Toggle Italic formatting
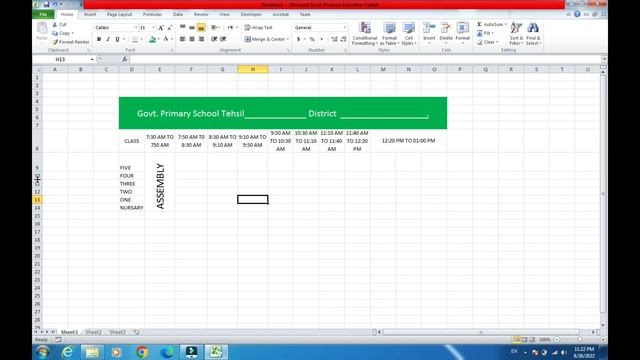640x360 pixels. click(x=108, y=39)
